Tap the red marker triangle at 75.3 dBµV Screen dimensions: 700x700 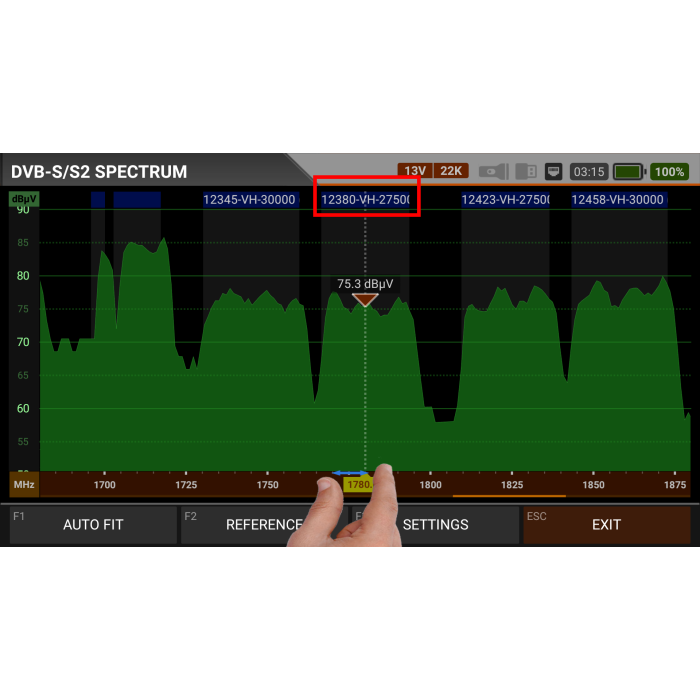click(x=365, y=299)
